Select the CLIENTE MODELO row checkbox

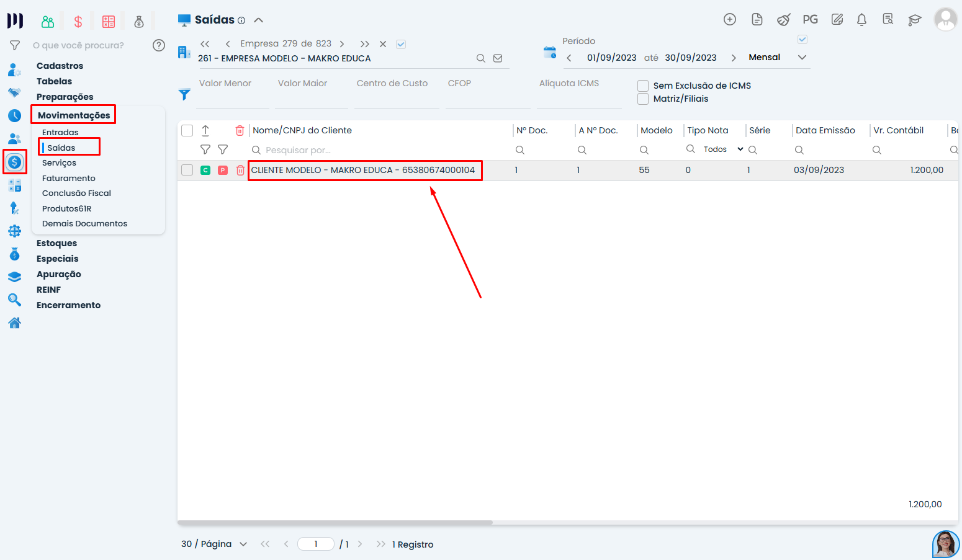click(x=187, y=170)
